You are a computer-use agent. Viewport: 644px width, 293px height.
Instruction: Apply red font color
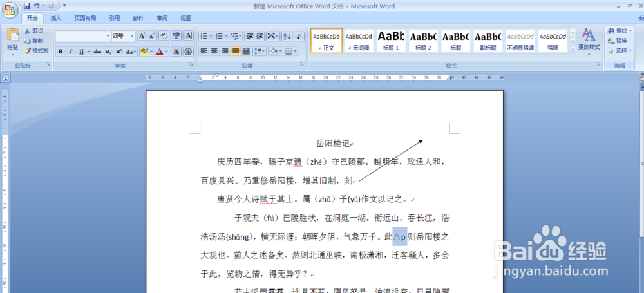159,52
